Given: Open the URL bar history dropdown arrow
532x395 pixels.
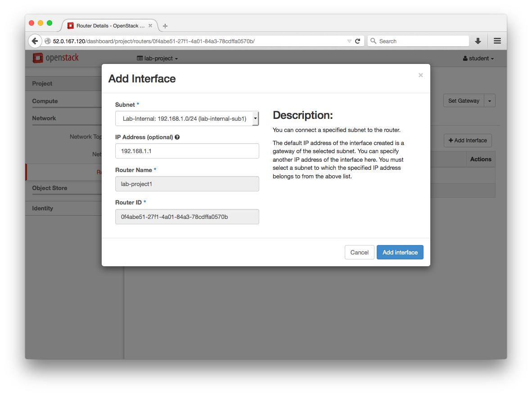Looking at the screenshot, I should click(x=349, y=41).
